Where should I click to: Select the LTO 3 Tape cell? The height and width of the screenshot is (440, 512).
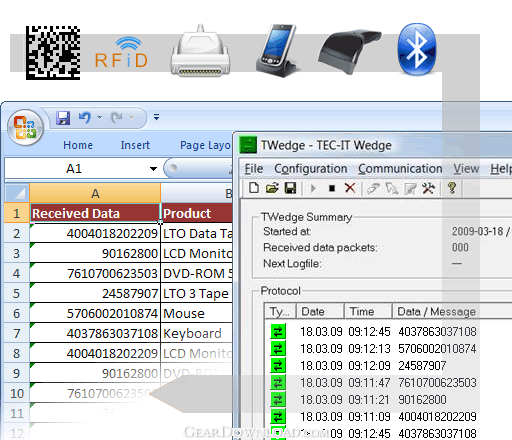tap(197, 293)
